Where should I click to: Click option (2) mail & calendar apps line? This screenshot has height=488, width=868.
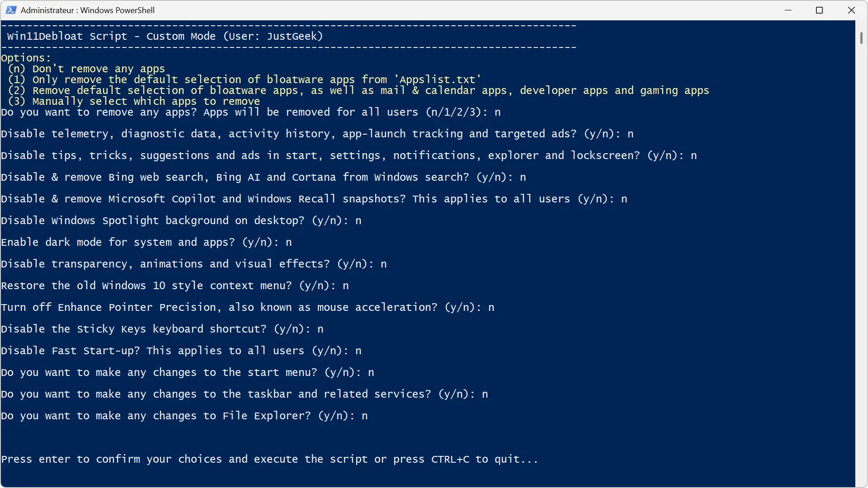click(359, 90)
